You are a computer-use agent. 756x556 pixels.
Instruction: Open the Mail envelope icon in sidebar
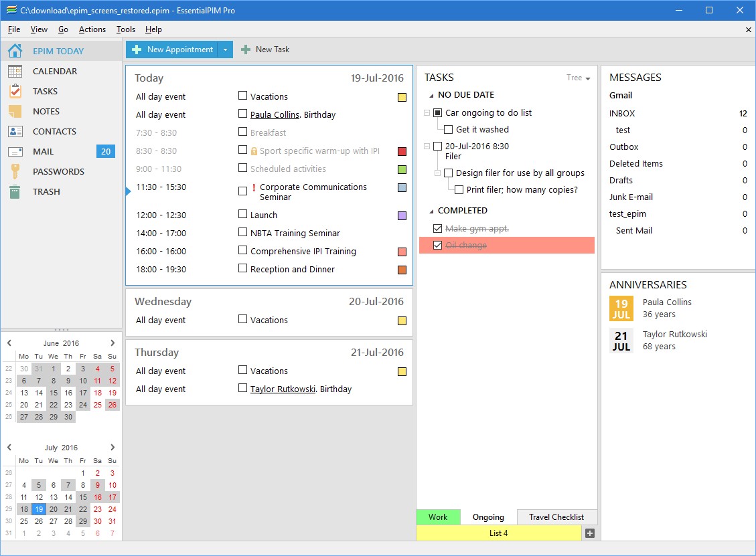point(15,152)
